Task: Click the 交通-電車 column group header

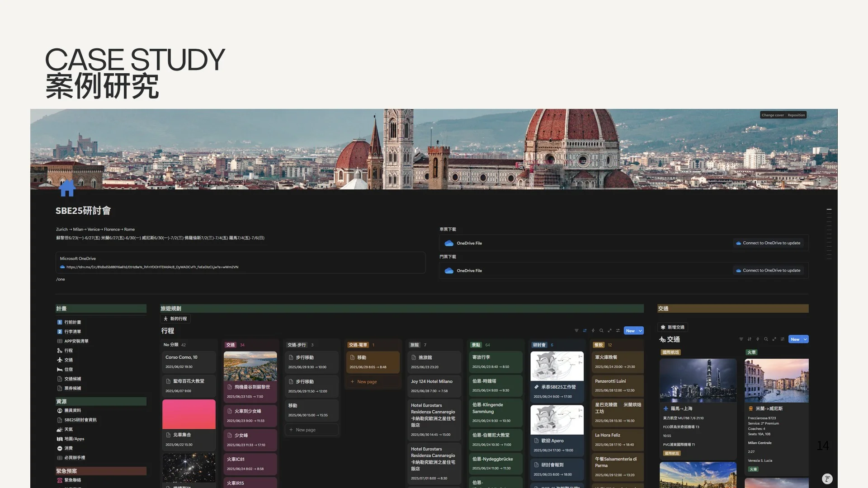Action: 358,345
